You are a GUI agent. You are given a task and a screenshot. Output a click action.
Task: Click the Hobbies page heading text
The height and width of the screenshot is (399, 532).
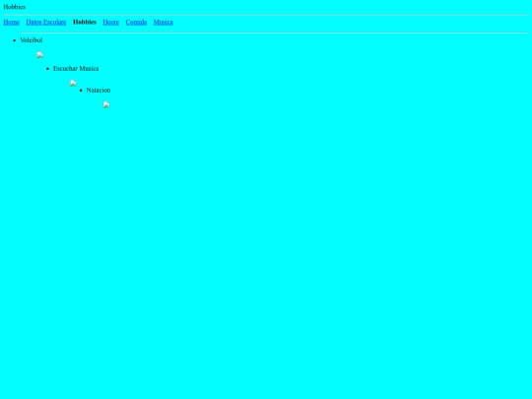tap(14, 7)
